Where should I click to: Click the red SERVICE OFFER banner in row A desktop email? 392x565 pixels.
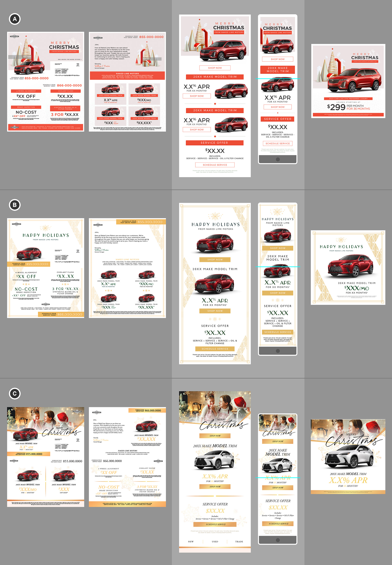(214, 143)
